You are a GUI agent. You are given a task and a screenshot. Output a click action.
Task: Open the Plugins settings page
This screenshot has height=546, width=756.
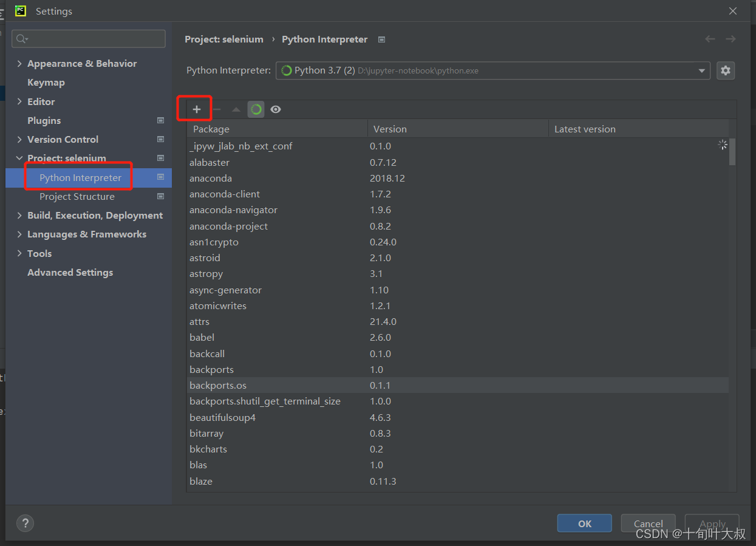pyautogui.click(x=44, y=120)
